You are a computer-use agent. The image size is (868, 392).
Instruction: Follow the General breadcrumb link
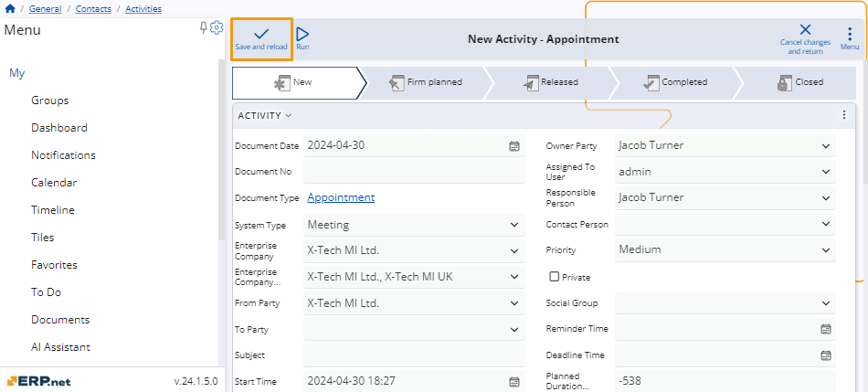(45, 9)
